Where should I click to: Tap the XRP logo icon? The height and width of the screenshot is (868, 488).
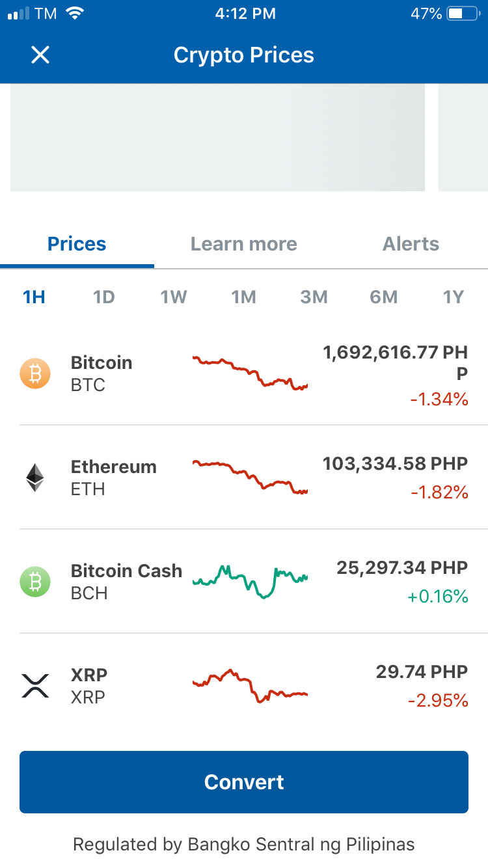click(x=35, y=686)
